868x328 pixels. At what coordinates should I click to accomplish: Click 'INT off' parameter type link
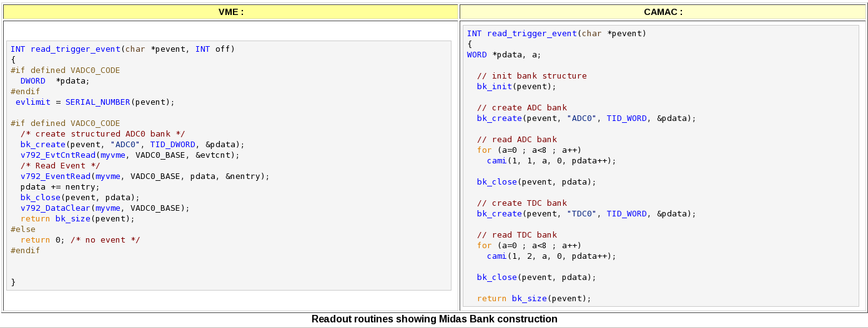(x=203, y=49)
